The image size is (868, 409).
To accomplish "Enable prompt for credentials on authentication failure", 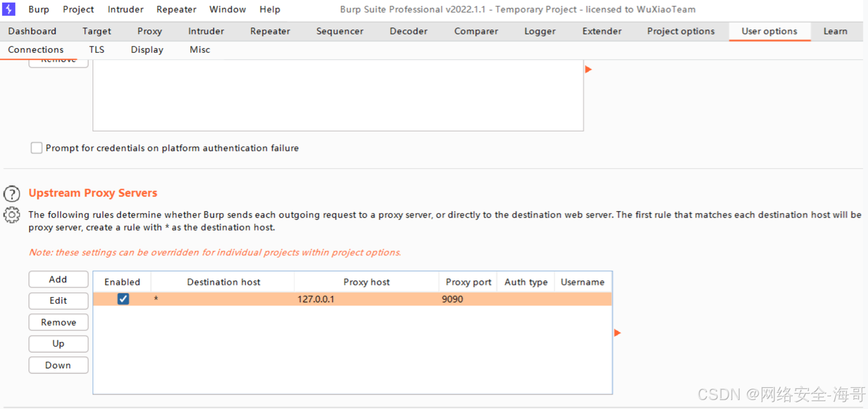I will pos(36,148).
